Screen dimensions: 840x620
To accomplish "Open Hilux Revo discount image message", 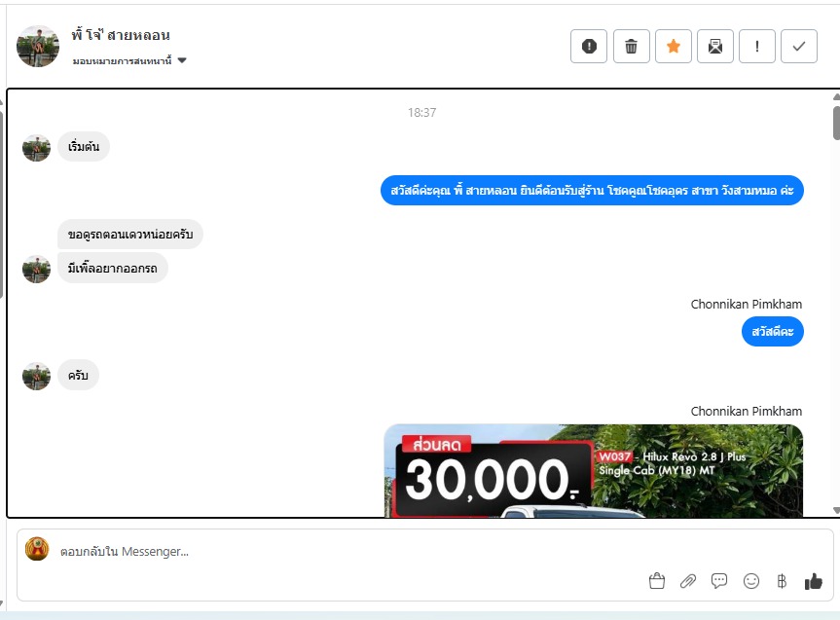I will click(594, 470).
